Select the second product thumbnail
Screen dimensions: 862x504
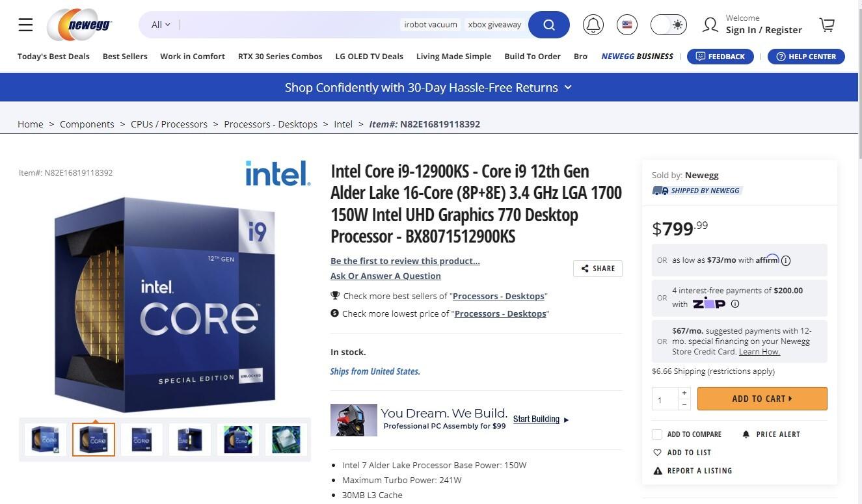93,439
